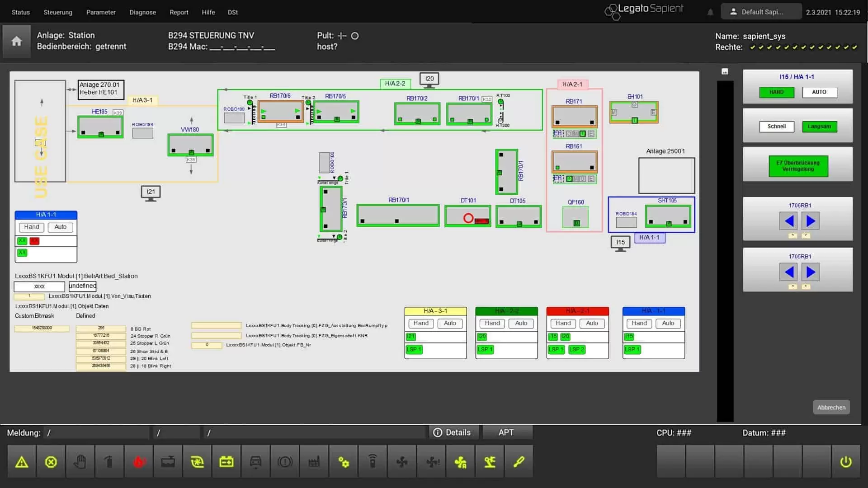Image resolution: width=868 pixels, height=488 pixels.
Task: Click the Details tab in status bar
Action: 452,432
